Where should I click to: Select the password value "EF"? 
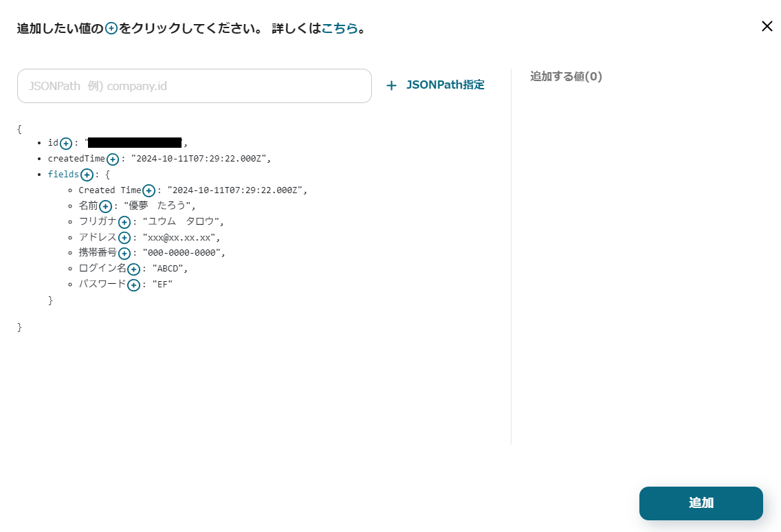[x=162, y=285]
